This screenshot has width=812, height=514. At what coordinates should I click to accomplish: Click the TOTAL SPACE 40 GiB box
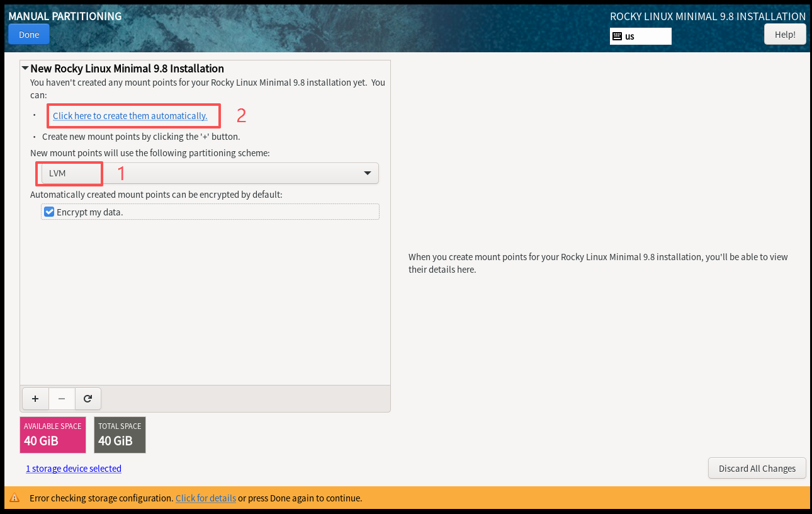[120, 435]
